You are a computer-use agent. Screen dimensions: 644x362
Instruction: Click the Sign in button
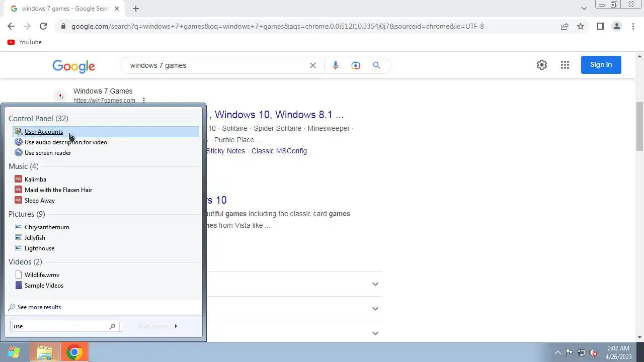pyautogui.click(x=601, y=64)
